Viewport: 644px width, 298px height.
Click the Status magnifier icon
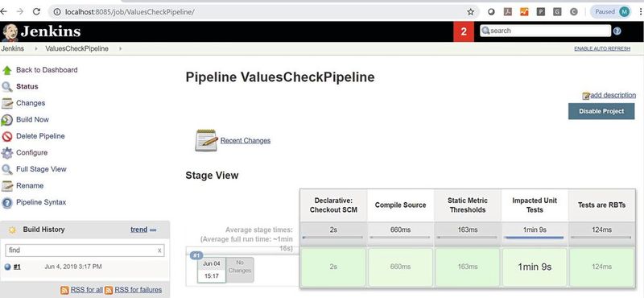7,87
